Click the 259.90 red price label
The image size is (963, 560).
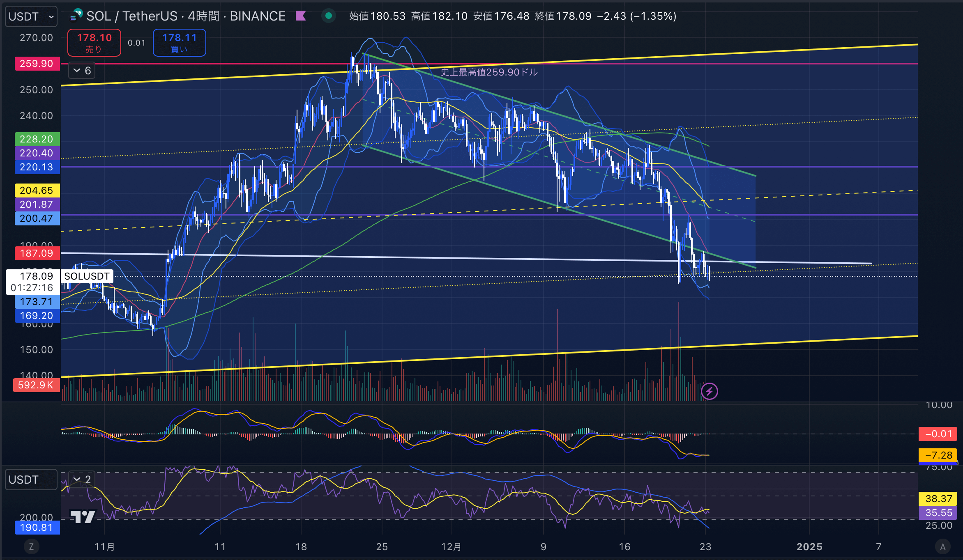tap(37, 64)
